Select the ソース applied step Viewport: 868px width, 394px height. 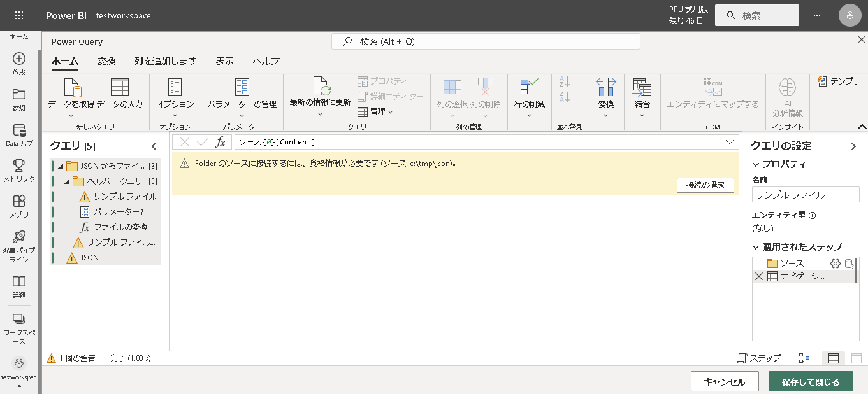tap(793, 264)
